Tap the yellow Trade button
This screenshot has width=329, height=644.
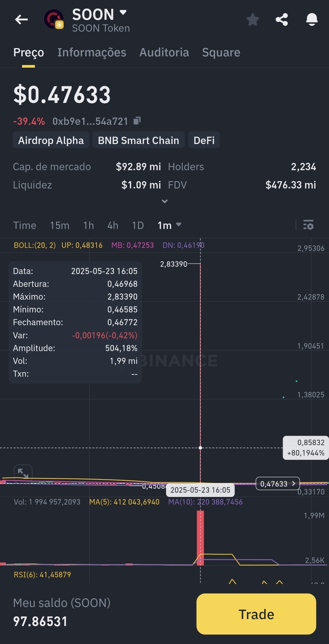click(x=256, y=614)
